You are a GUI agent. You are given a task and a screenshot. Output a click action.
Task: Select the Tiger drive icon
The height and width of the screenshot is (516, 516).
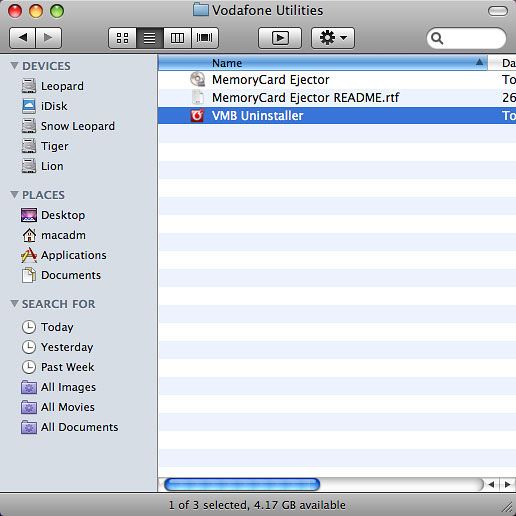click(x=29, y=146)
